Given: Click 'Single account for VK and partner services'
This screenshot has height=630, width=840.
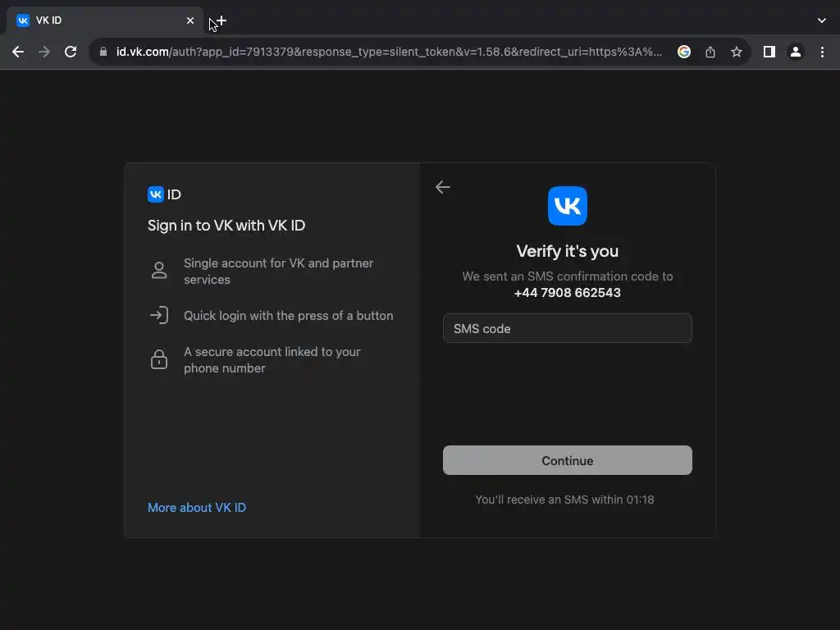Looking at the screenshot, I should tap(279, 271).
